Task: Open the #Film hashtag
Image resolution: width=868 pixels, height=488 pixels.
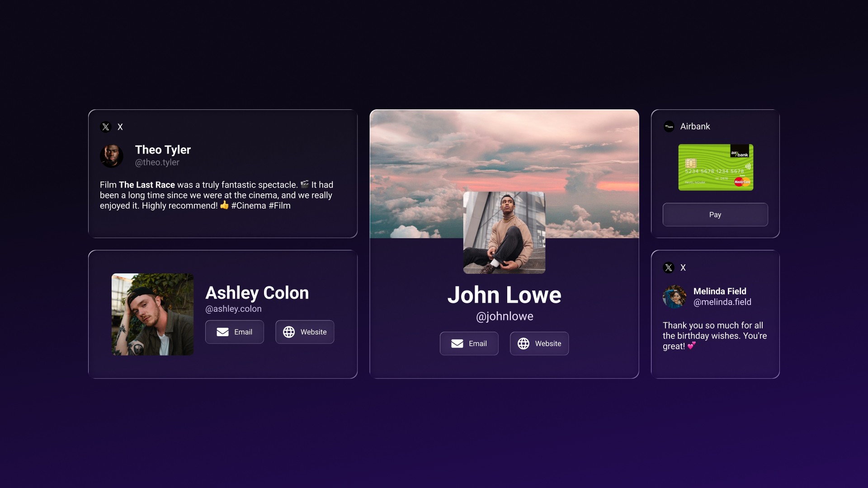Action: coord(280,206)
